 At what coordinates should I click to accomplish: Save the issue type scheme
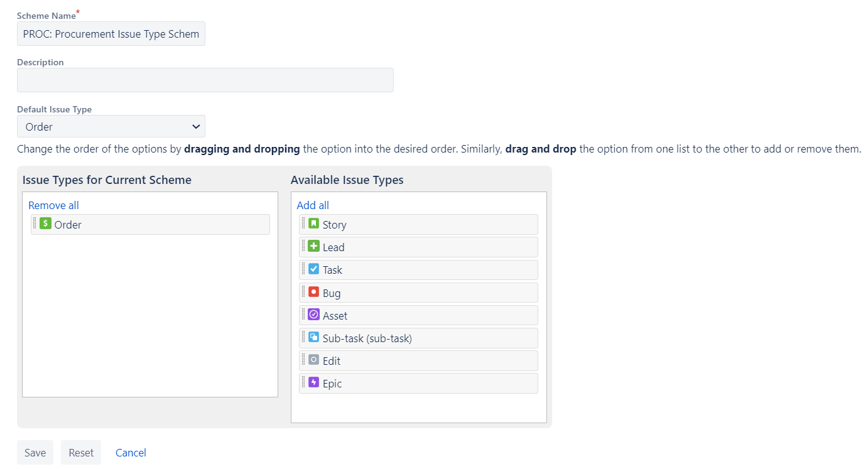tap(35, 452)
